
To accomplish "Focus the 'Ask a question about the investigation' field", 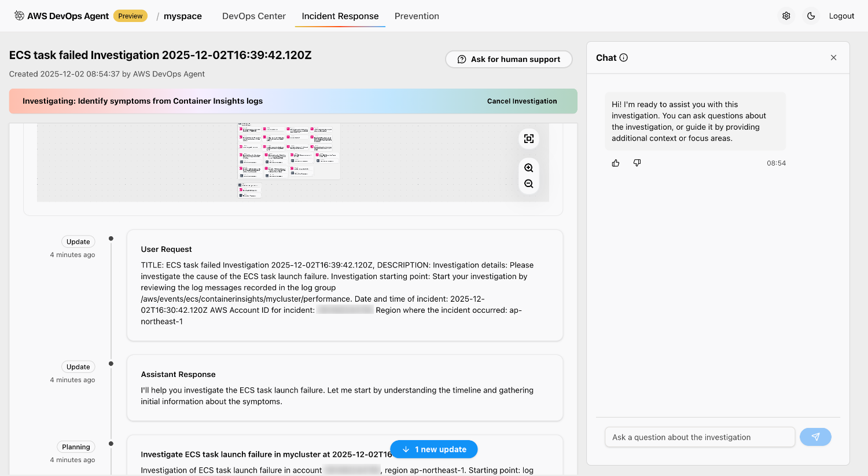I will pyautogui.click(x=700, y=437).
